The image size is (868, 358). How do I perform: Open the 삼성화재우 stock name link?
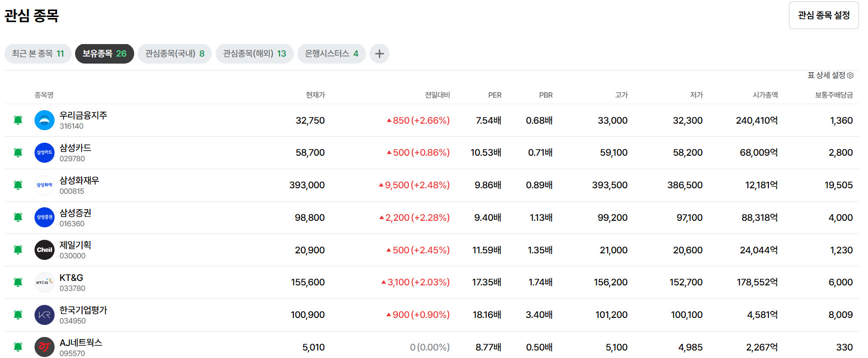click(x=79, y=180)
